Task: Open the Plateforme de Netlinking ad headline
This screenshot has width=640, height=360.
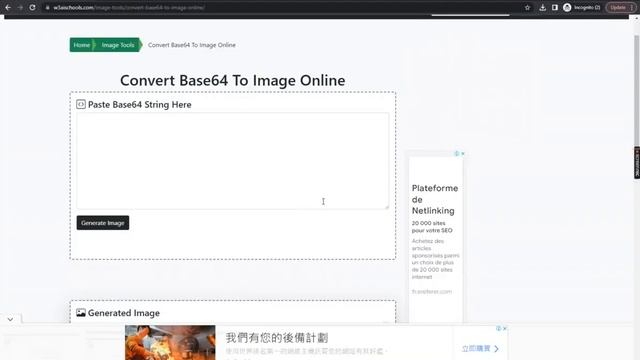Action: click(x=435, y=200)
